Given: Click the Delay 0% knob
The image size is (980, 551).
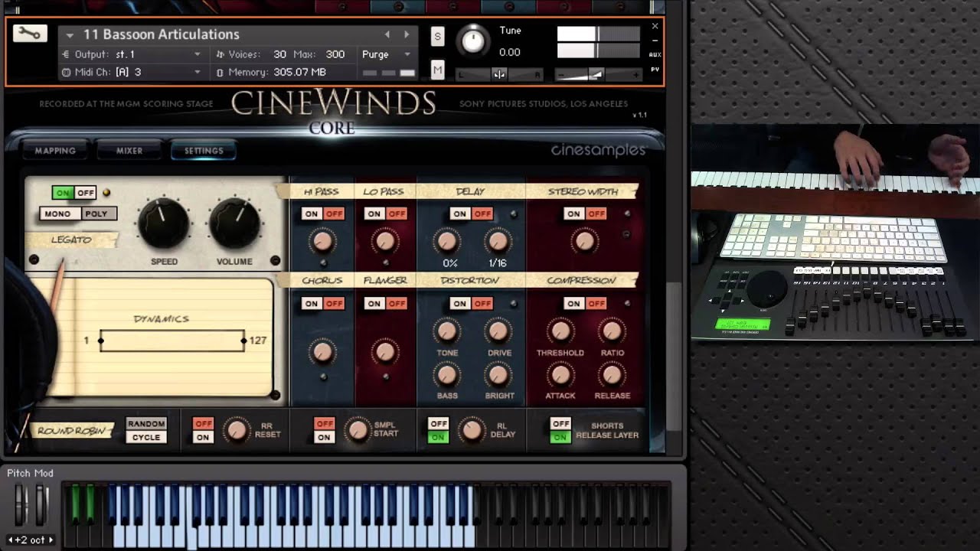Looking at the screenshot, I should click(446, 242).
